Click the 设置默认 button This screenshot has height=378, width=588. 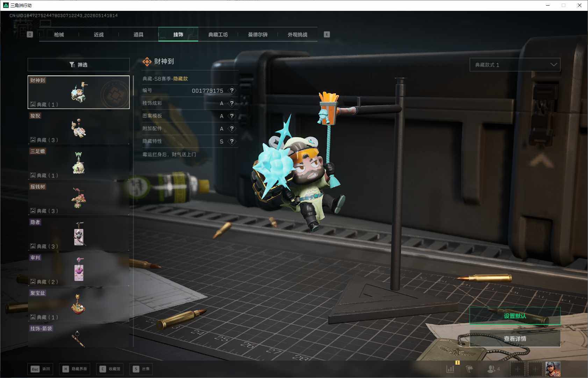pyautogui.click(x=515, y=316)
